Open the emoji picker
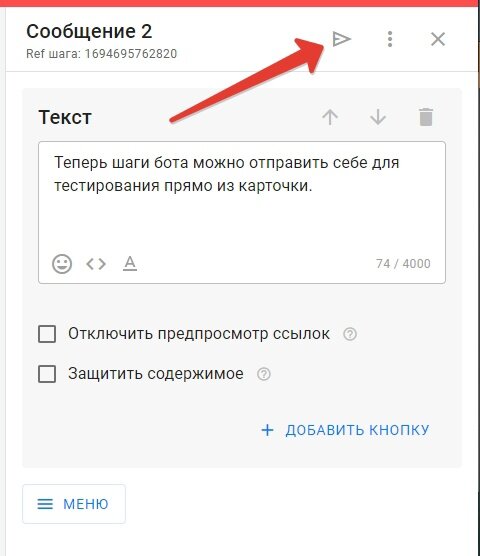The width and height of the screenshot is (480, 556). pyautogui.click(x=62, y=264)
